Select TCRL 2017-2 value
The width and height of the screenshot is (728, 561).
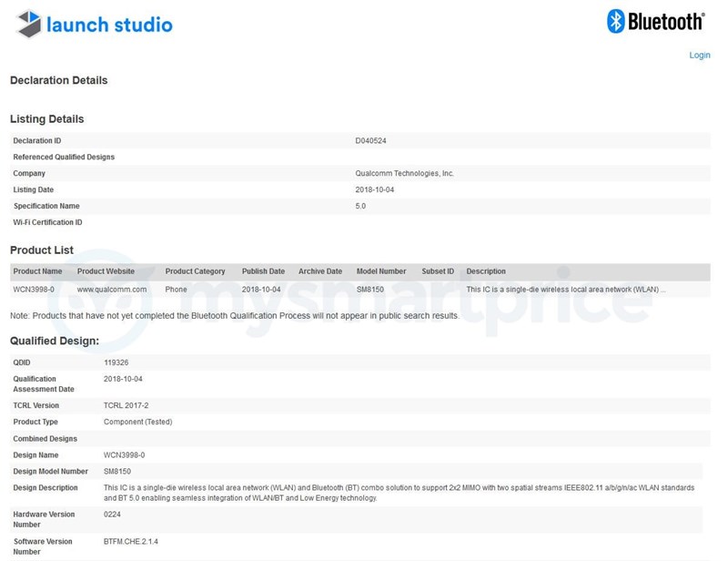(126, 405)
